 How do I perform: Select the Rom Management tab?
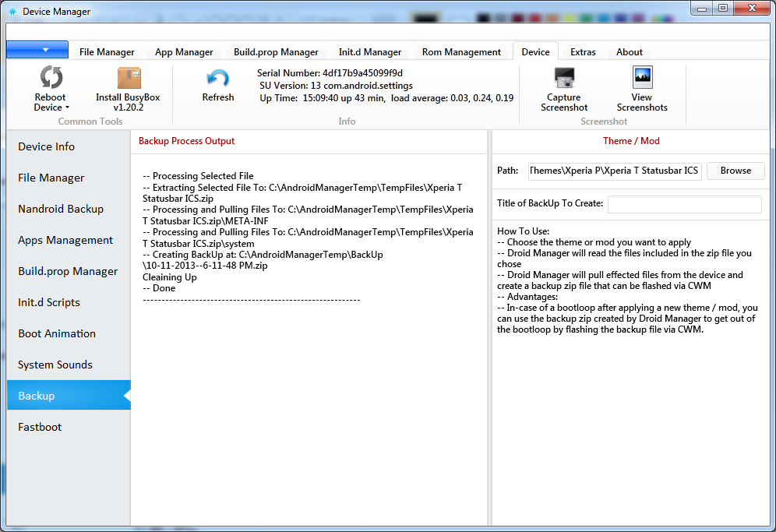pyautogui.click(x=461, y=52)
